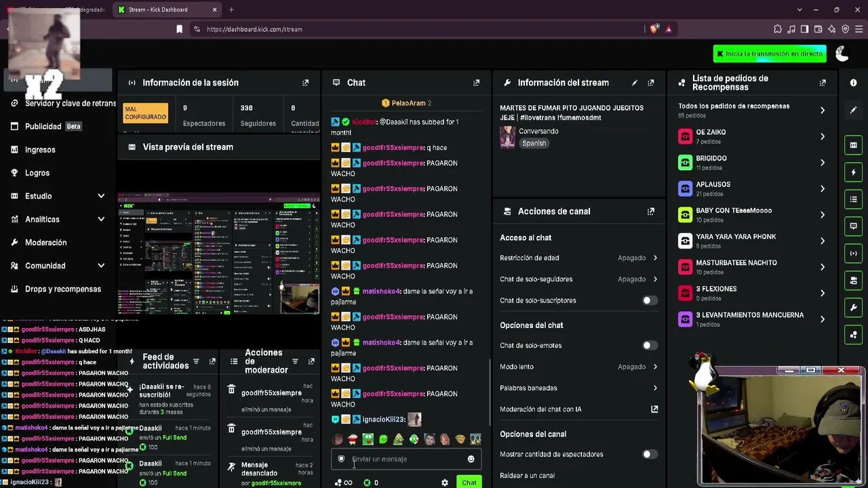Pop out the Información del stream panel

click(651, 83)
